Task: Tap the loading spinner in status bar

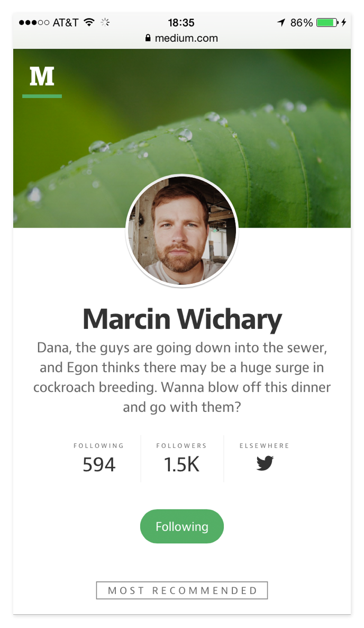Action: point(105,22)
